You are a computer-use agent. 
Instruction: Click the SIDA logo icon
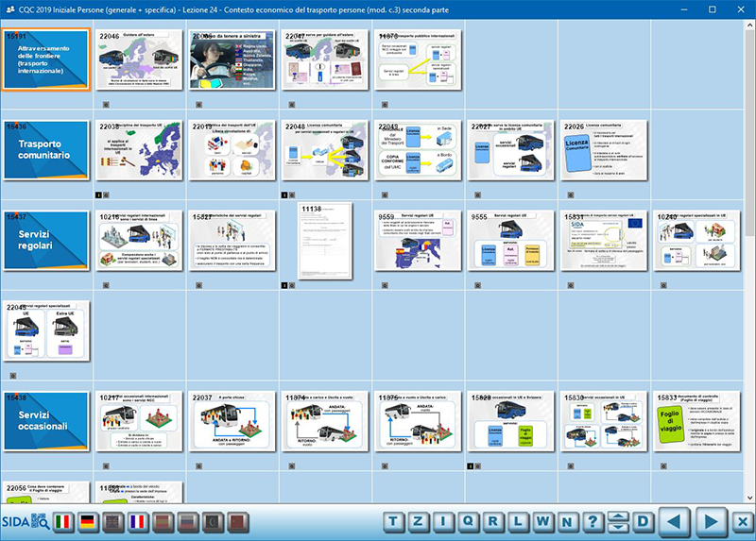tap(26, 521)
